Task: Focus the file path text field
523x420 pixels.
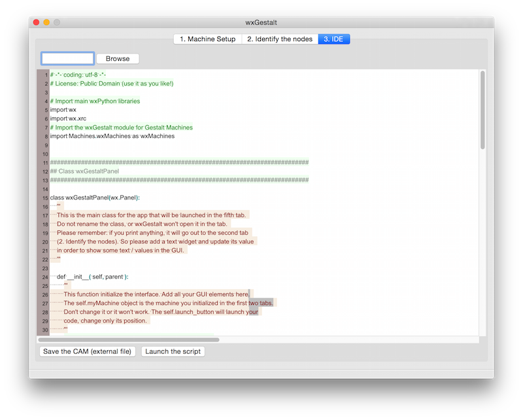Action: [67, 58]
